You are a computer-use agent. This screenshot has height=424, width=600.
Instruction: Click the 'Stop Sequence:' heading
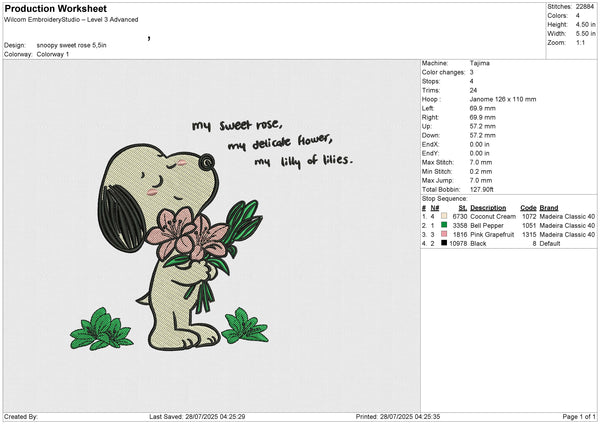tap(445, 199)
